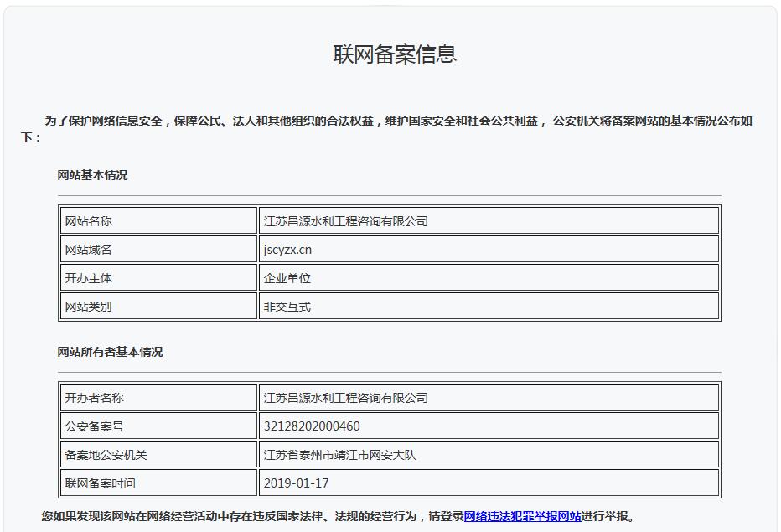Select the 网站名称 label cell
The width and height of the screenshot is (781, 532).
point(88,221)
